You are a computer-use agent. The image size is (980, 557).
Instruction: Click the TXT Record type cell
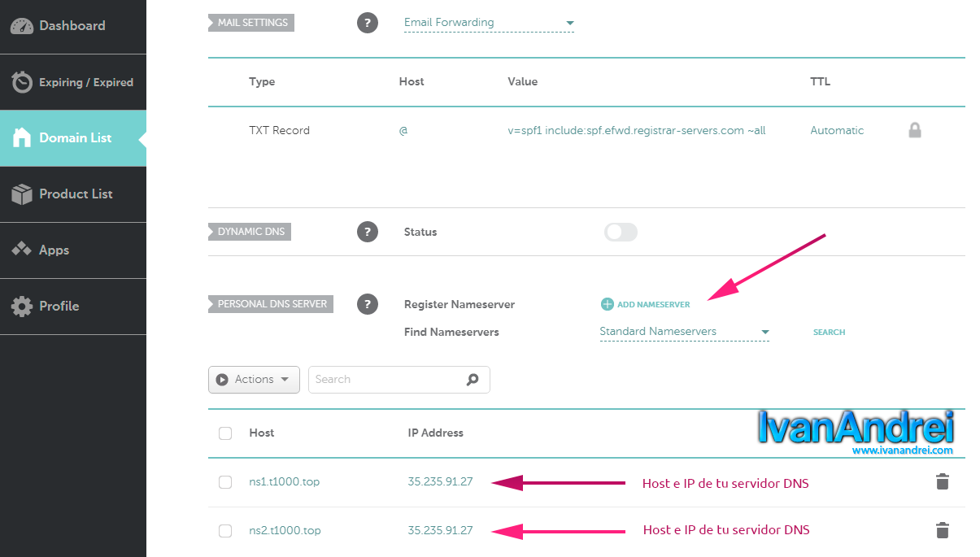pos(279,130)
